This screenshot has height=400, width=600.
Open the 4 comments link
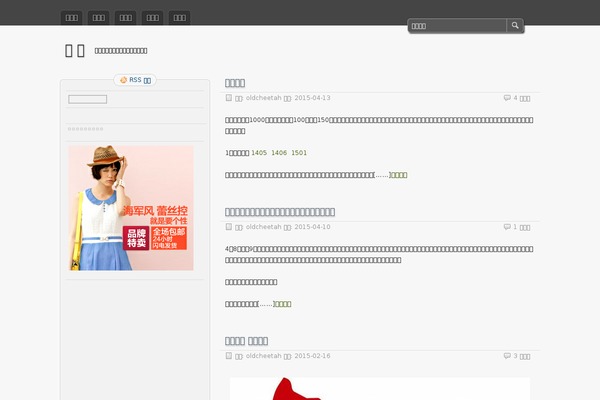point(522,98)
